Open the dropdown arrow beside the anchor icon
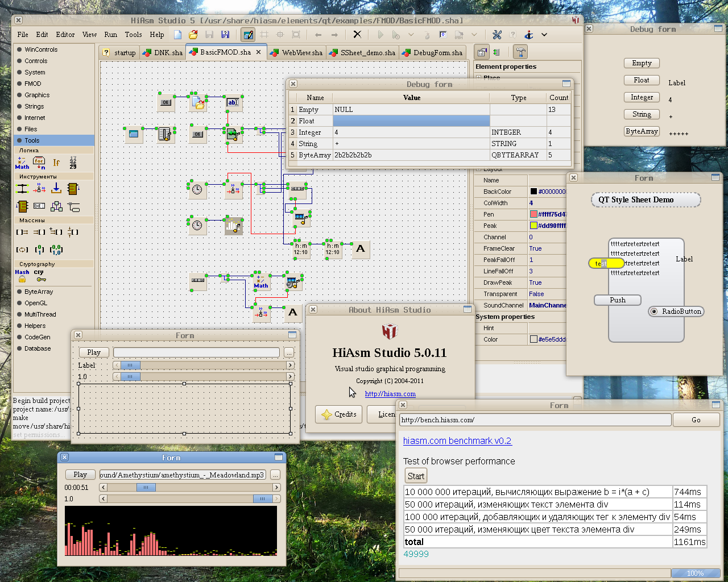This screenshot has width=728, height=582. [x=544, y=35]
